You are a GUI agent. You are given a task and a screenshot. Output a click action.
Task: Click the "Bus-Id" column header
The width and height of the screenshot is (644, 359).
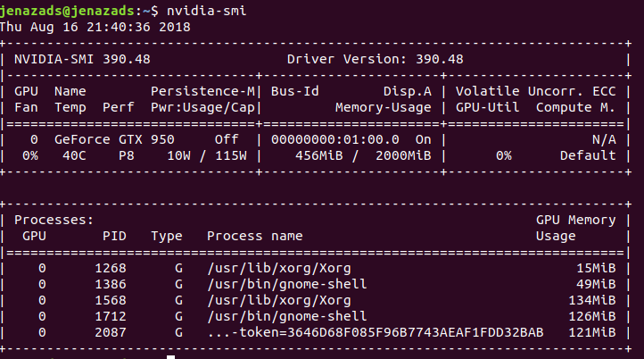click(x=295, y=91)
